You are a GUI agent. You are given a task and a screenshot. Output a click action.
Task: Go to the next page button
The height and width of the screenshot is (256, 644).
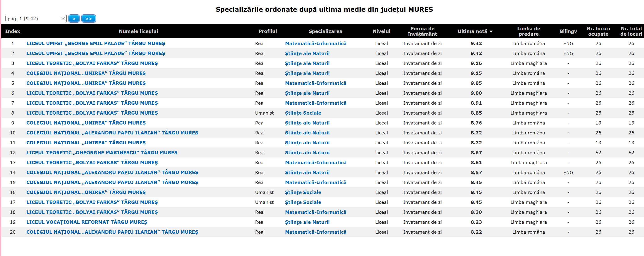click(x=74, y=19)
